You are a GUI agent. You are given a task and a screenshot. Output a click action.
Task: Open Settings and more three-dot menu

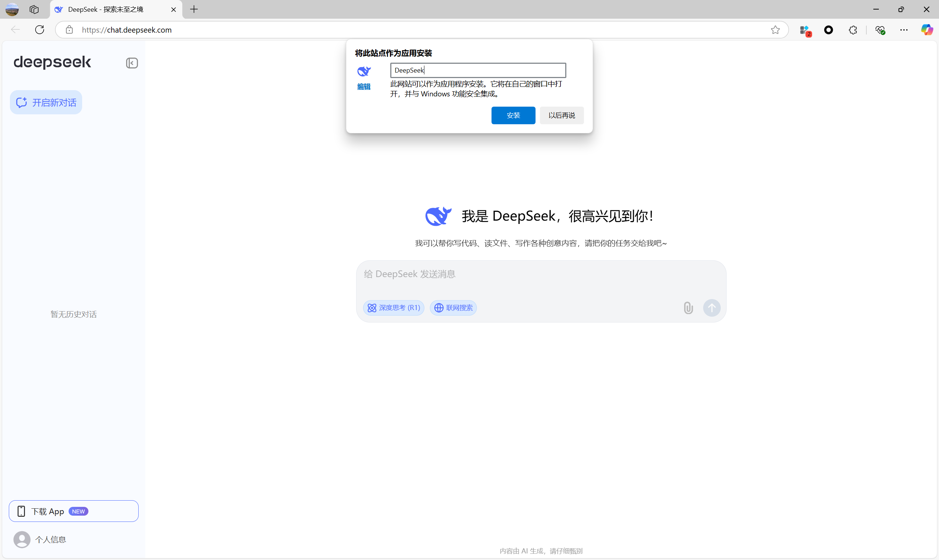point(903,30)
